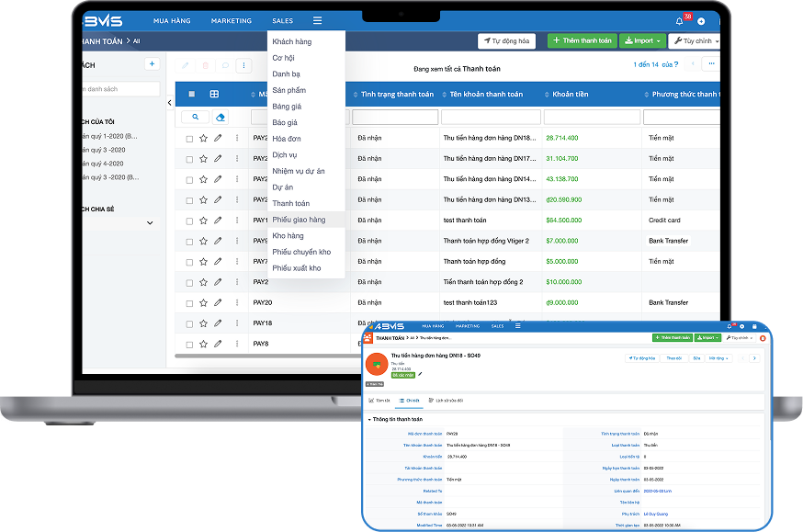The image size is (803, 532).
Task: Click the hamburger menu icon beside SALES
Action: coord(317,20)
